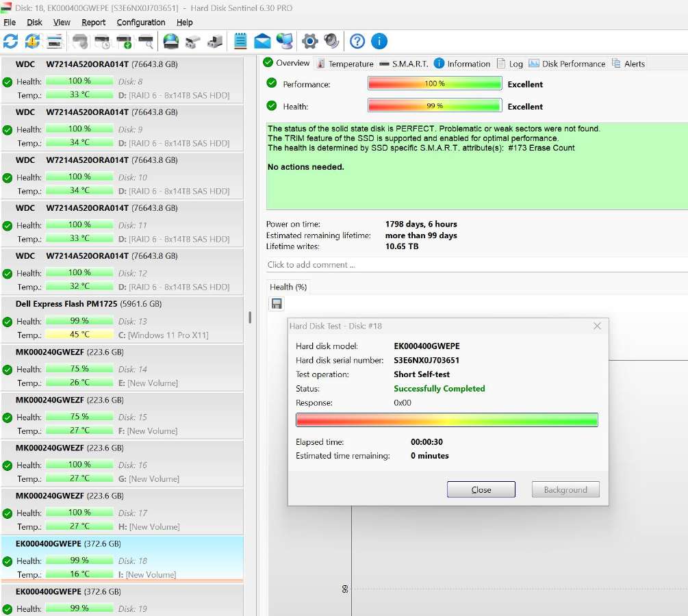
Task: Click the Refresh disk status toolbar icon
Action: [10, 42]
